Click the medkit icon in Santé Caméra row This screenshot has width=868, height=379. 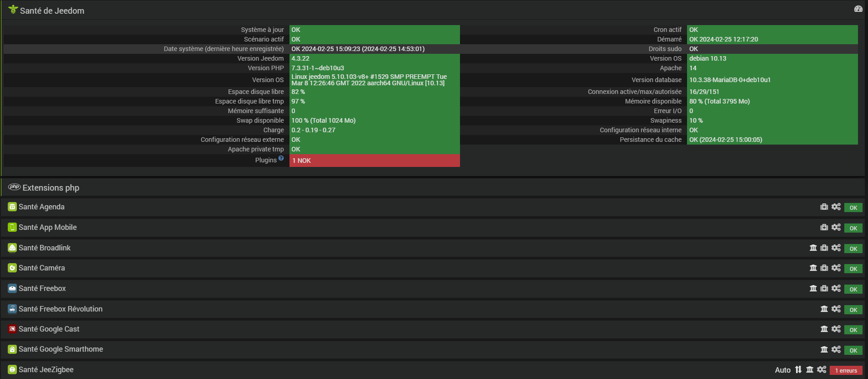[824, 268]
